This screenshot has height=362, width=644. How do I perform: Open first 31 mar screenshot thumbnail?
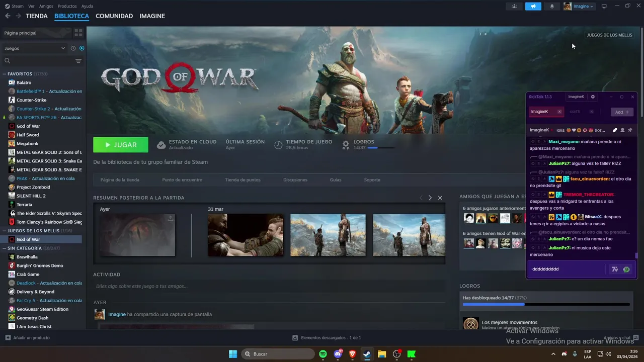(246, 235)
